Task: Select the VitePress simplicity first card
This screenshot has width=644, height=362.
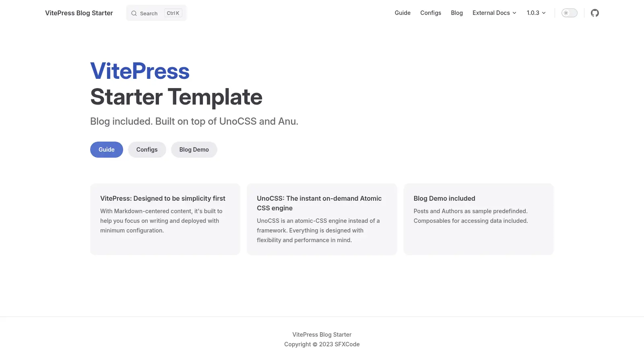Action: 165,219
